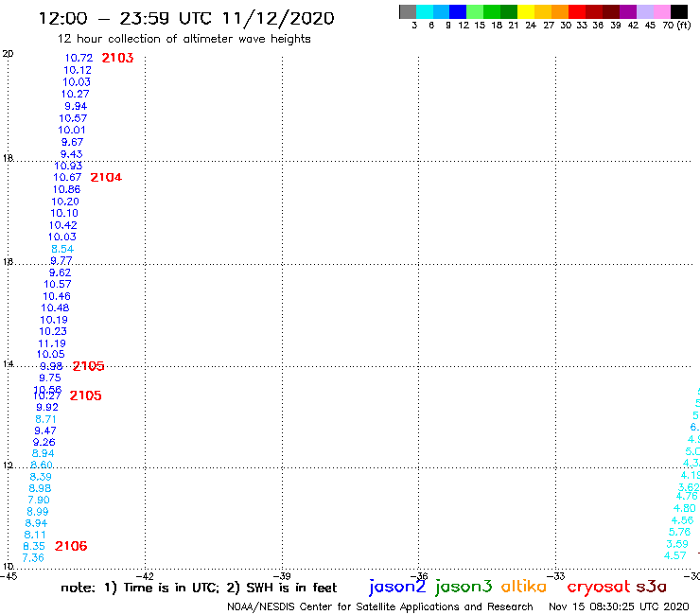Click the light blue value 8.54

click(62, 249)
